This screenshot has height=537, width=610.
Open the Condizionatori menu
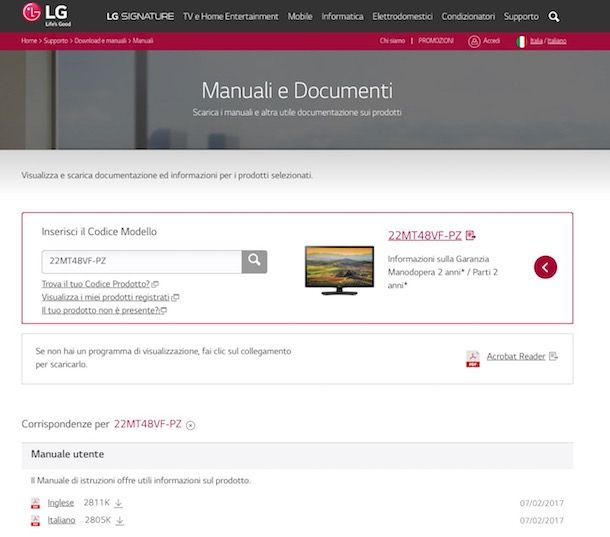[468, 16]
